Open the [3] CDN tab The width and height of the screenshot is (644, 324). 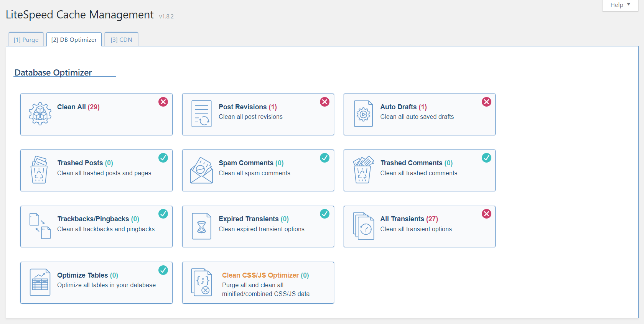(x=121, y=39)
